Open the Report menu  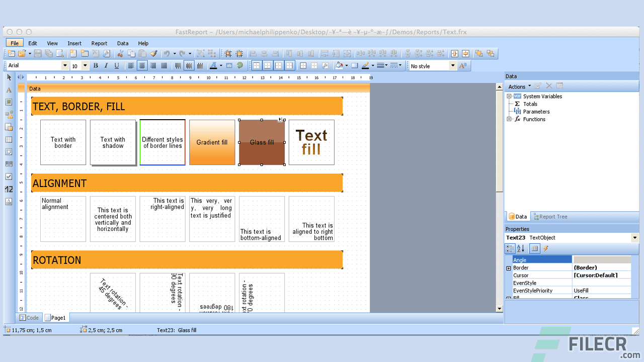[x=99, y=43]
